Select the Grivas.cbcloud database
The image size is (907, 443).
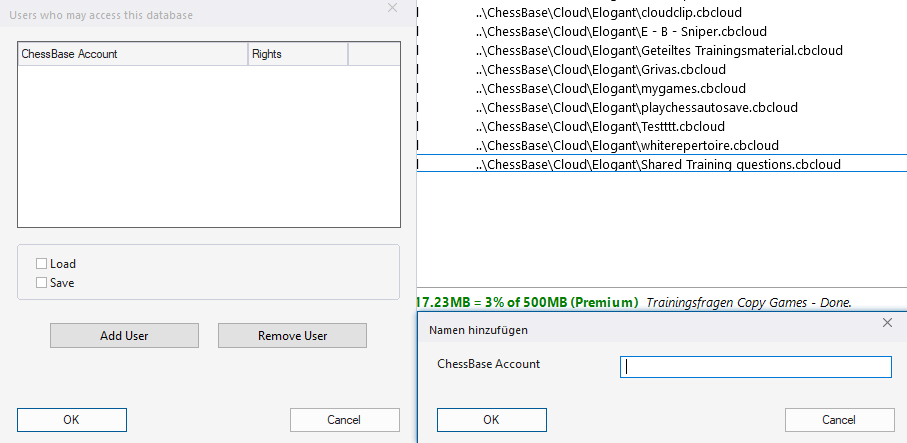pyautogui.click(x=601, y=70)
